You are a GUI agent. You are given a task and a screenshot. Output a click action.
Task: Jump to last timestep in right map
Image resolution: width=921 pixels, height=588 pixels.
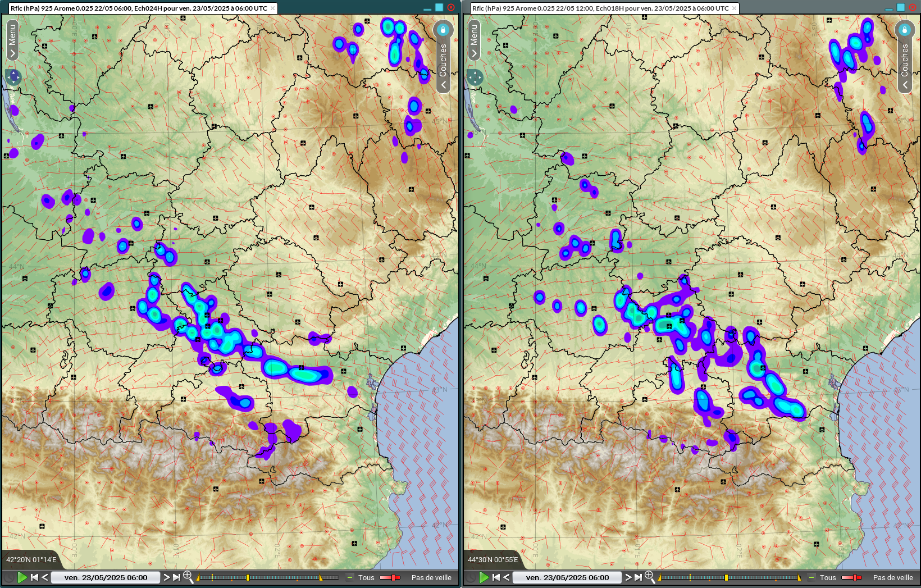click(x=639, y=577)
